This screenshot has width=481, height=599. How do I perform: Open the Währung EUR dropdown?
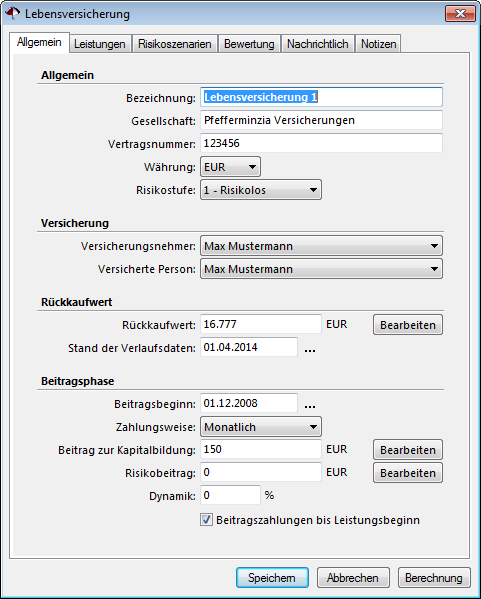[230, 167]
